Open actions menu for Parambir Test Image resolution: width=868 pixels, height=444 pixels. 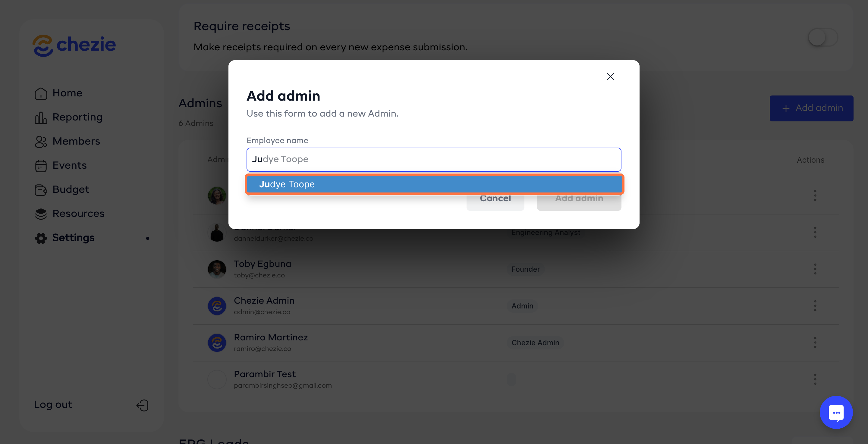point(815,379)
